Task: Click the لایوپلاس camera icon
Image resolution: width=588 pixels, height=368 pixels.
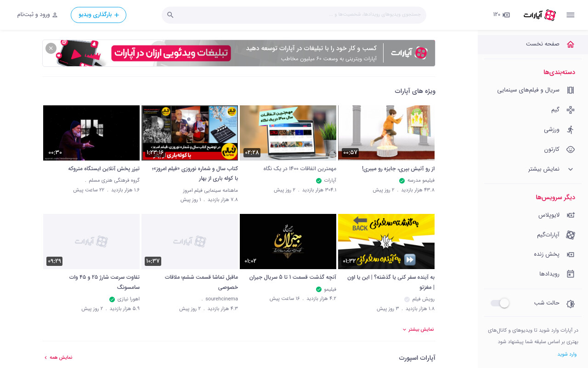Action: click(570, 215)
